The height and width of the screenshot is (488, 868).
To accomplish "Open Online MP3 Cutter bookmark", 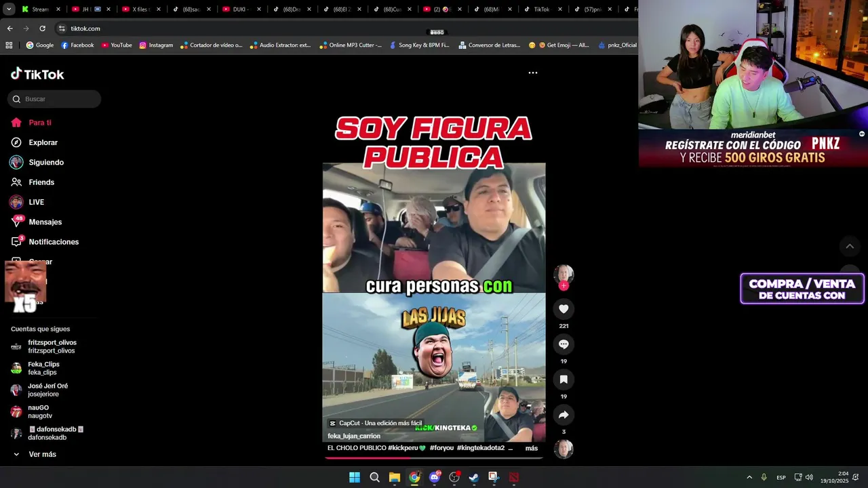I will 350,45.
